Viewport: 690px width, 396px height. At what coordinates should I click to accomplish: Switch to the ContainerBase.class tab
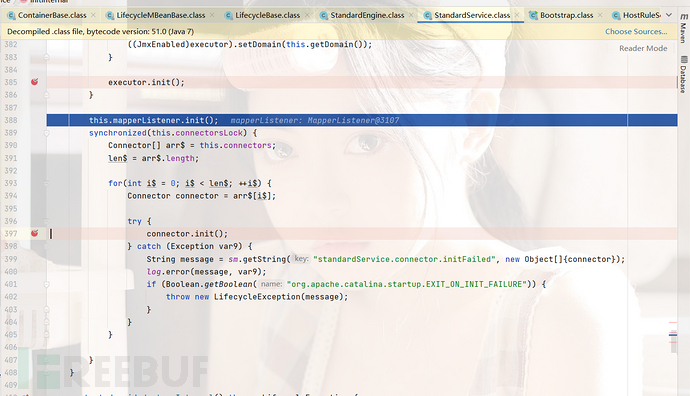[x=52, y=15]
